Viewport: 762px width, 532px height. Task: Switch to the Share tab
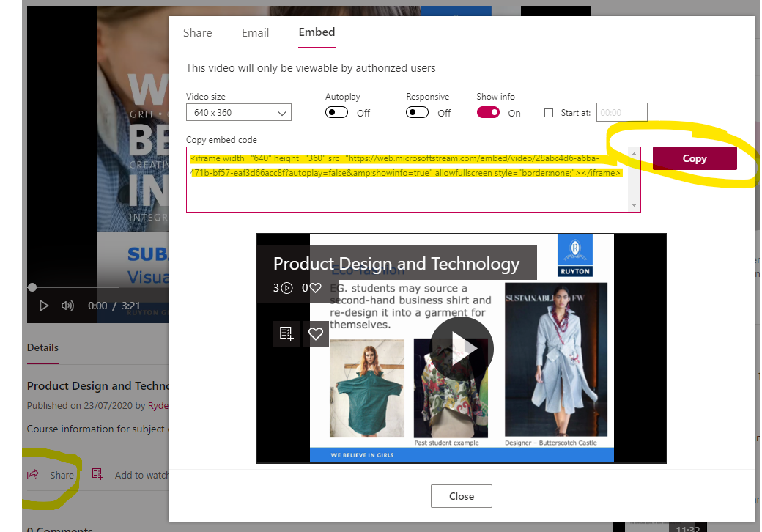197,32
